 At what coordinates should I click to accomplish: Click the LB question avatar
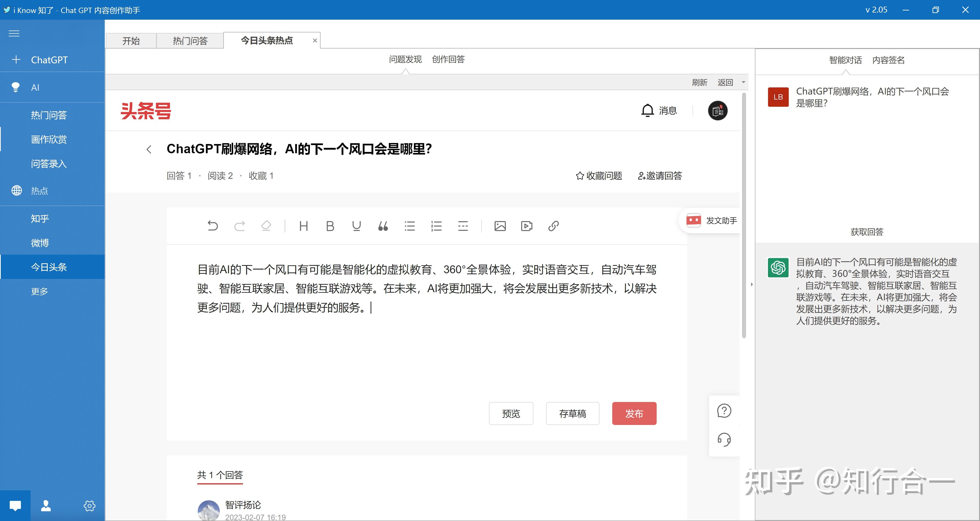(x=778, y=97)
